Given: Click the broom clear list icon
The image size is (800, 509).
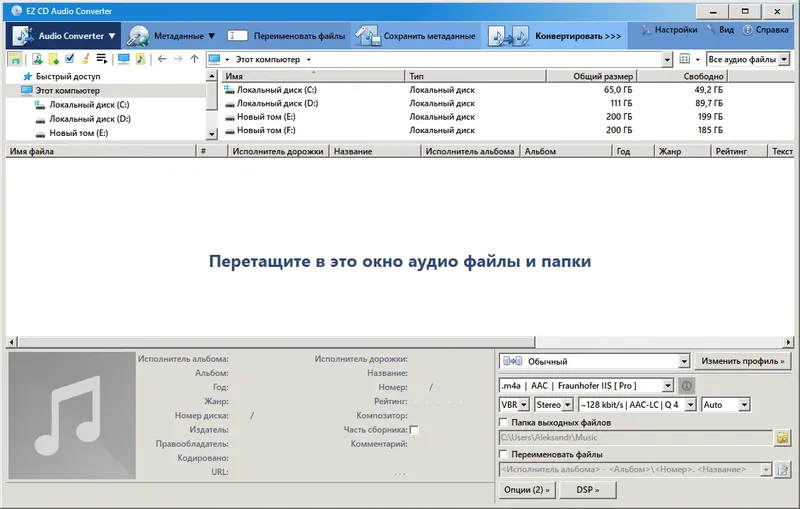Looking at the screenshot, I should pos(86,59).
